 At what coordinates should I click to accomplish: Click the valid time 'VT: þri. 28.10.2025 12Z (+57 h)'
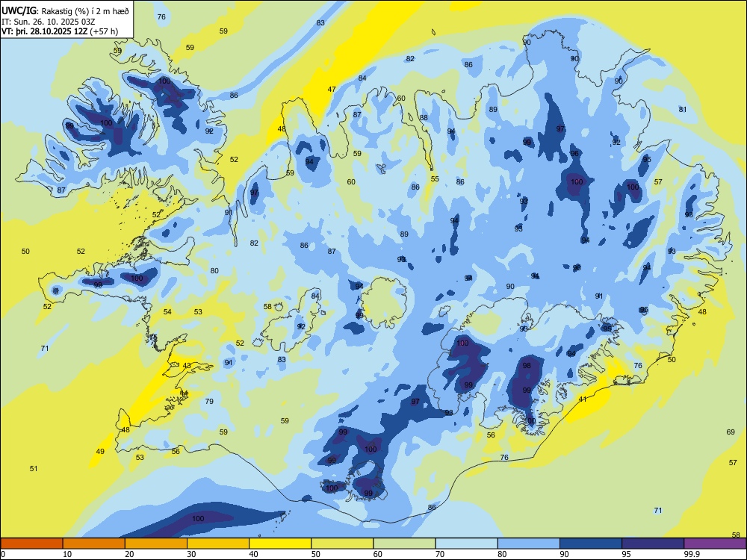(x=60, y=31)
